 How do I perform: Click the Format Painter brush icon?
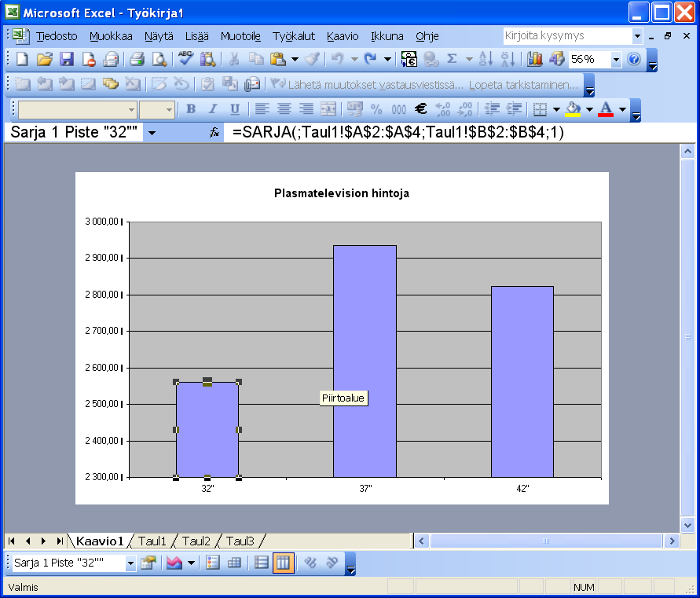pos(312,59)
